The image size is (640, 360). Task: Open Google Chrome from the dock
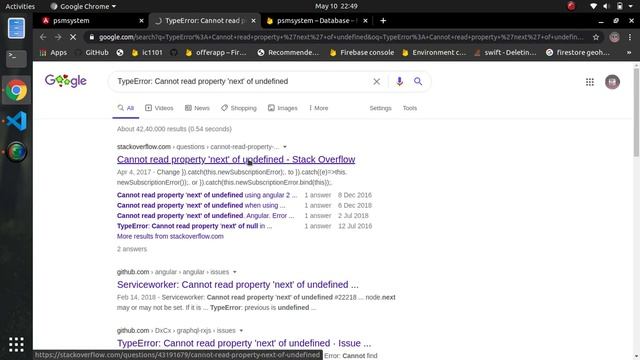tap(16, 90)
